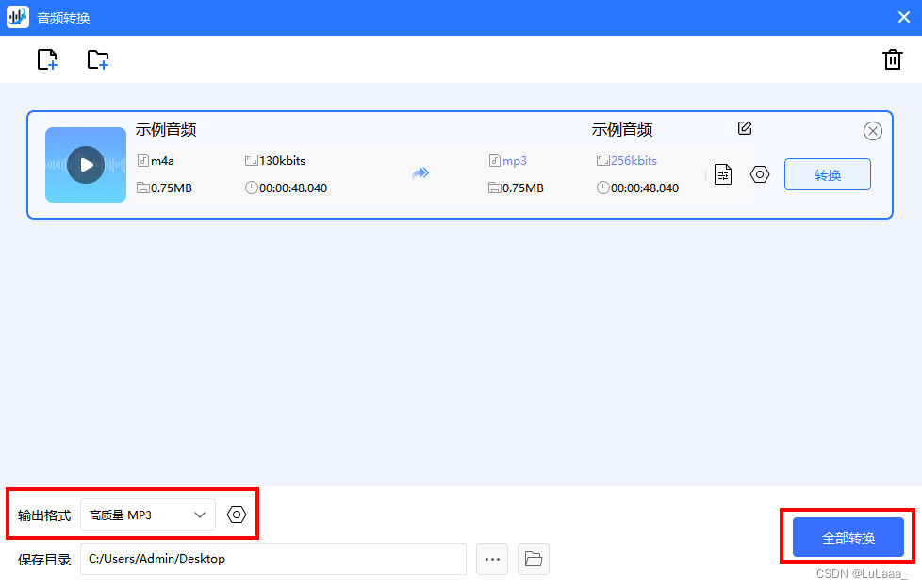Open the gear settings icon on the file card
This screenshot has width=922, height=588.
coord(760,174)
